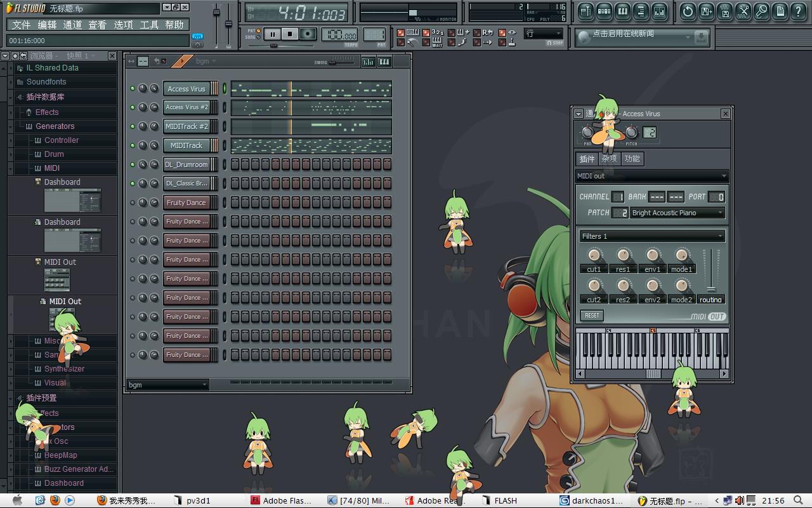Viewport: 812px width, 508px height.
Task: Toggle the first step of DL_Drumroom
Action: (x=235, y=164)
